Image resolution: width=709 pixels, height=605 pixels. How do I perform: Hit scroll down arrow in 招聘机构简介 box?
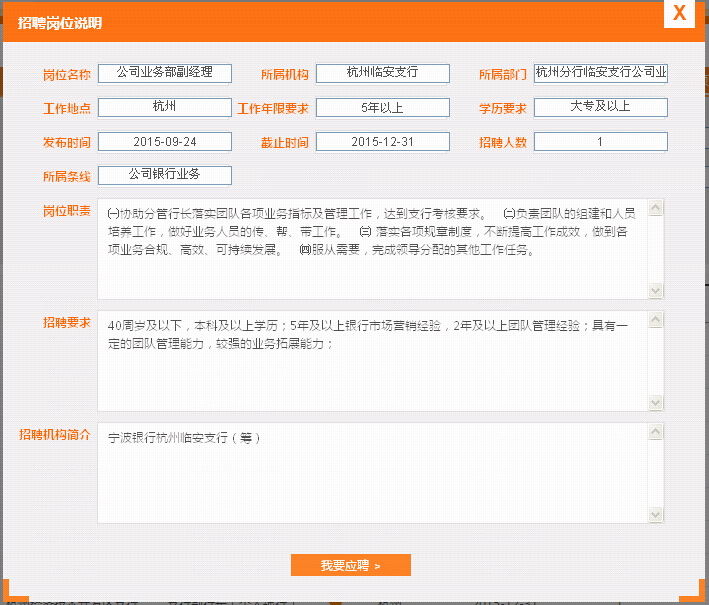point(656,514)
